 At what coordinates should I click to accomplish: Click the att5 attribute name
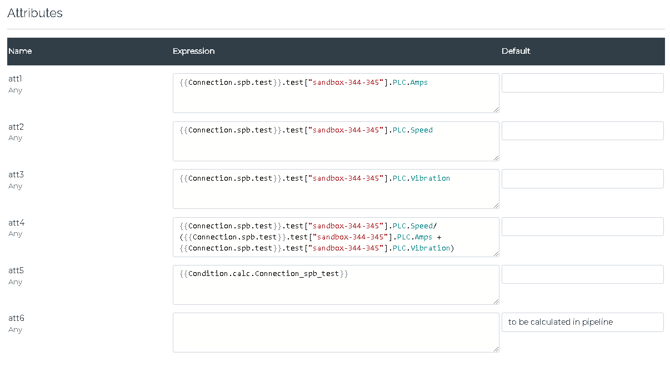click(x=16, y=270)
